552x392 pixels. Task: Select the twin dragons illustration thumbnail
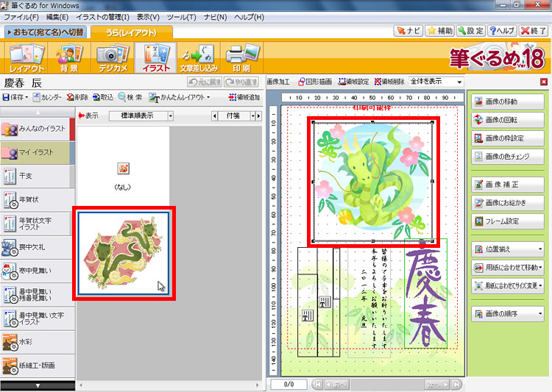coord(124,253)
